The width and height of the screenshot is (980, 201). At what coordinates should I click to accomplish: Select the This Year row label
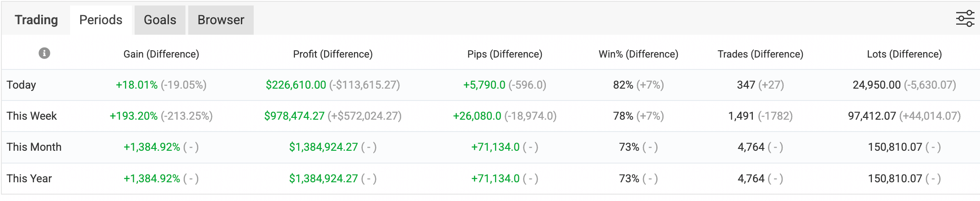click(29, 179)
